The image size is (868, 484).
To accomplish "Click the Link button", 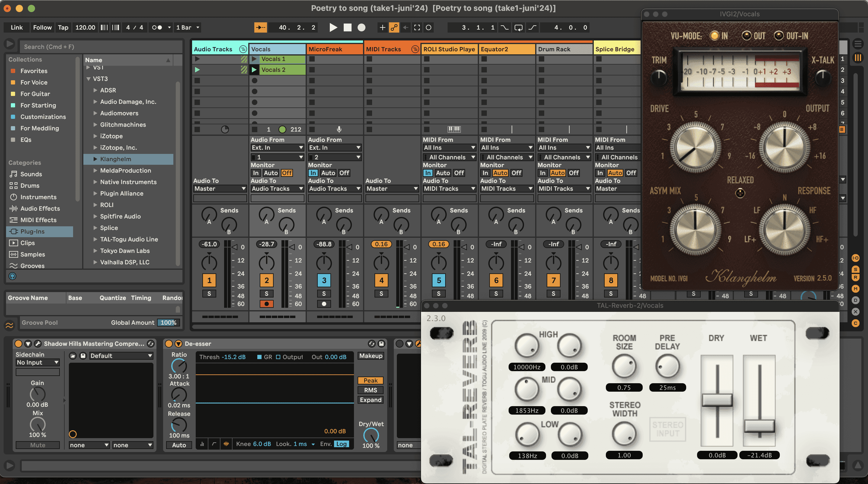I will pos(17,27).
